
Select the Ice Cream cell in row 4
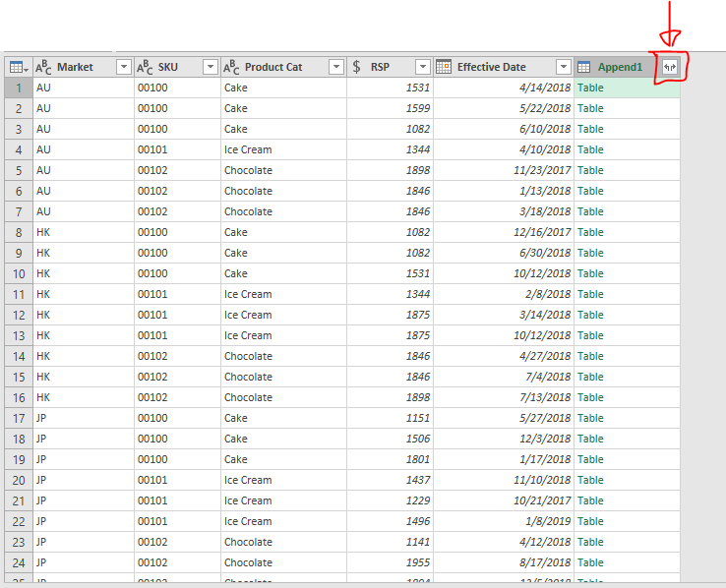[x=248, y=149]
